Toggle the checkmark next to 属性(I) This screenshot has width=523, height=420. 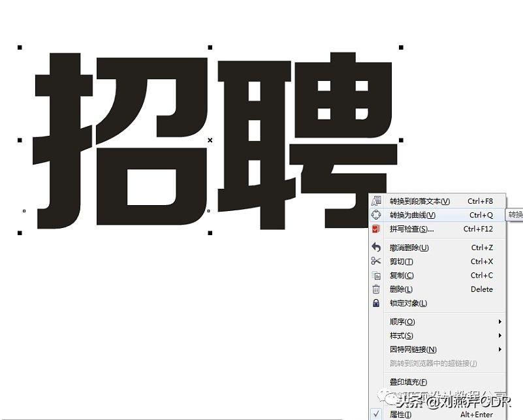pyautogui.click(x=377, y=413)
